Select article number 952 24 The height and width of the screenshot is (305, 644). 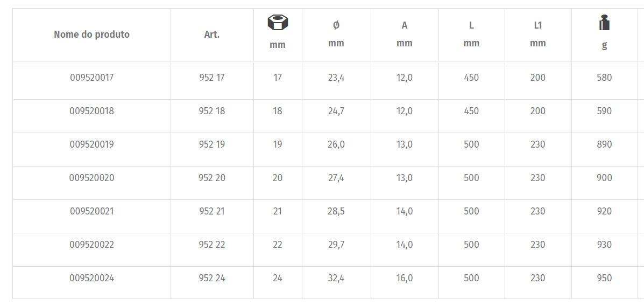tap(212, 278)
